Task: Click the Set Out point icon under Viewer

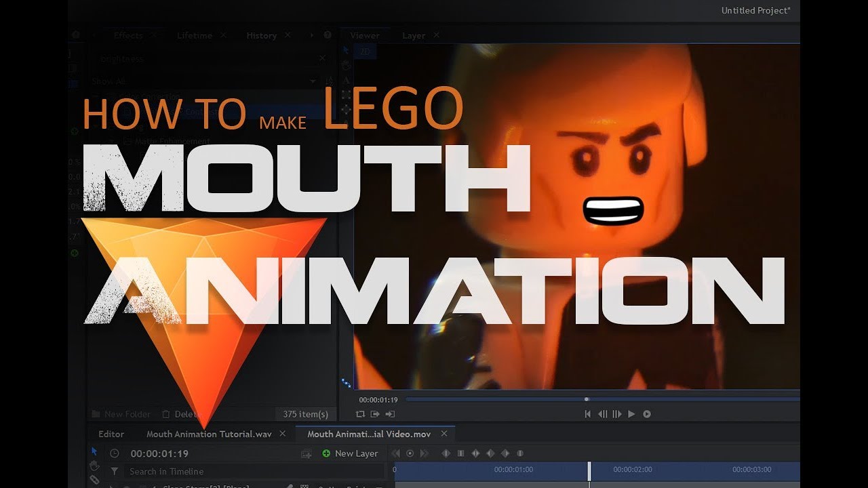Action: tap(390, 413)
